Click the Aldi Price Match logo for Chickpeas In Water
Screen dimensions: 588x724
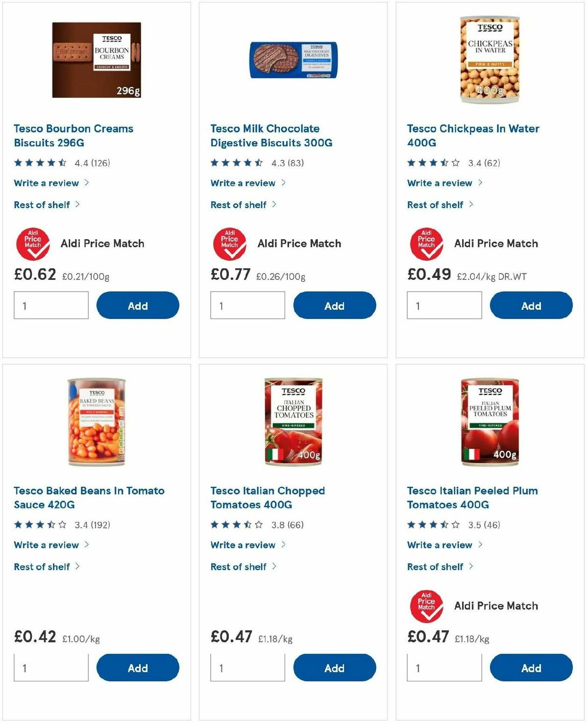tap(427, 243)
